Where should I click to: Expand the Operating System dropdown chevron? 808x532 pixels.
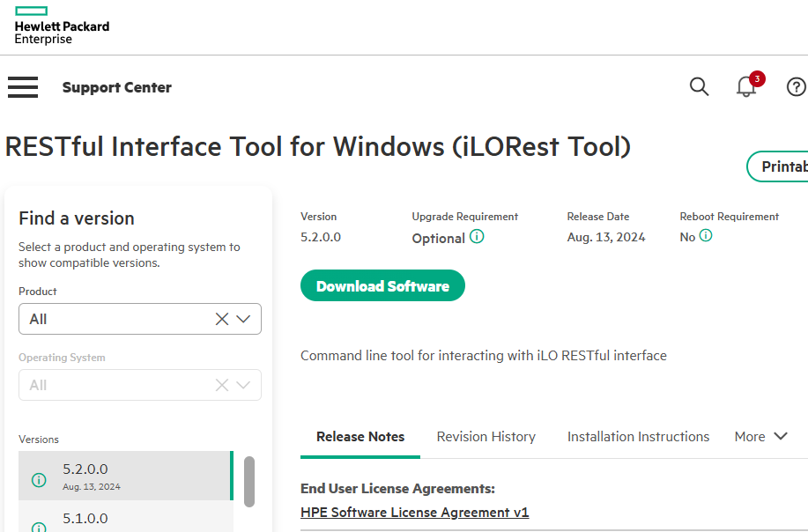click(x=243, y=385)
